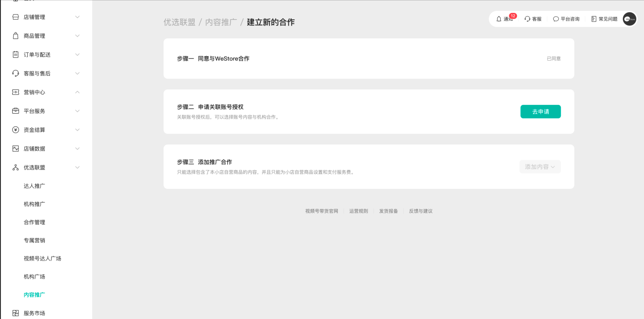
Task: Click the 商品管理 bag icon
Action: 16,36
